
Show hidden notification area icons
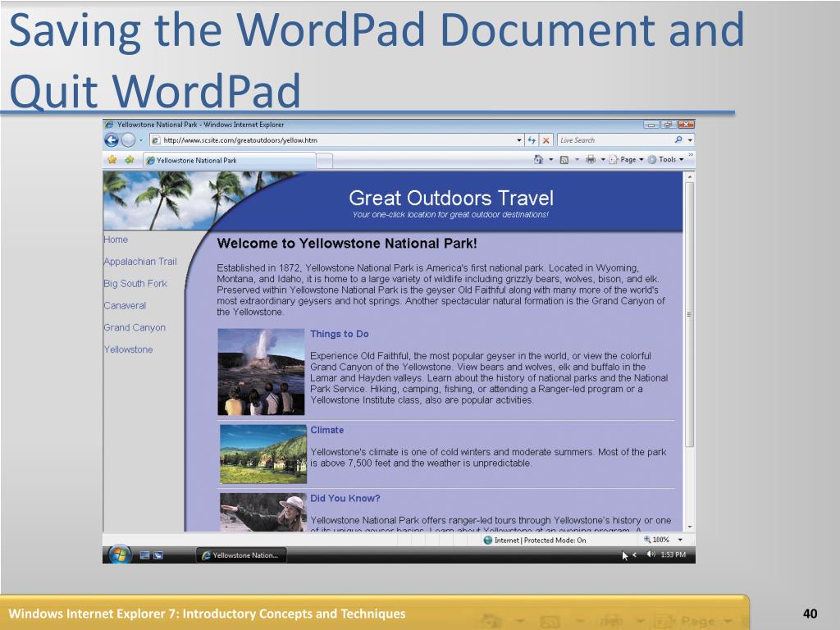(x=634, y=555)
